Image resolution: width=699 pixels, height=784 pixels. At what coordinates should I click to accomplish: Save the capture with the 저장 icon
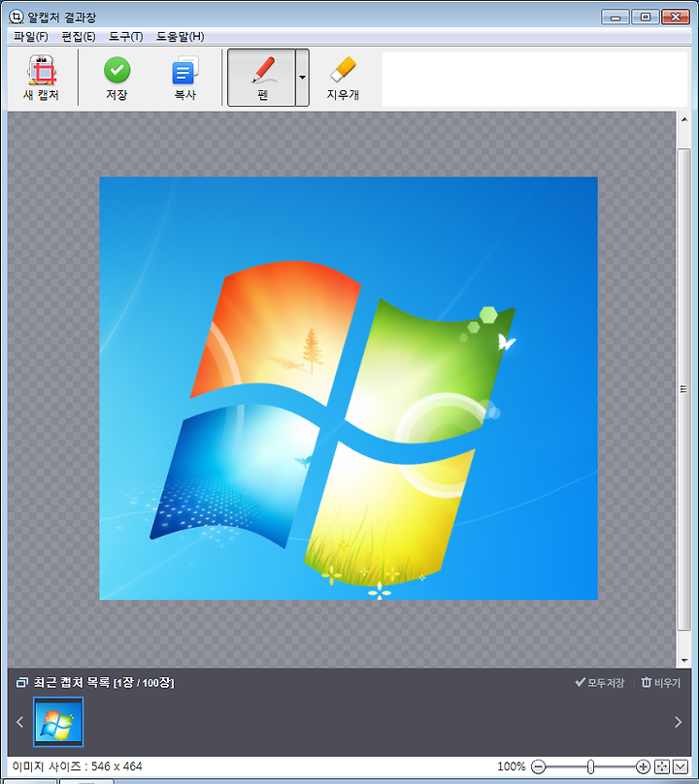(117, 78)
